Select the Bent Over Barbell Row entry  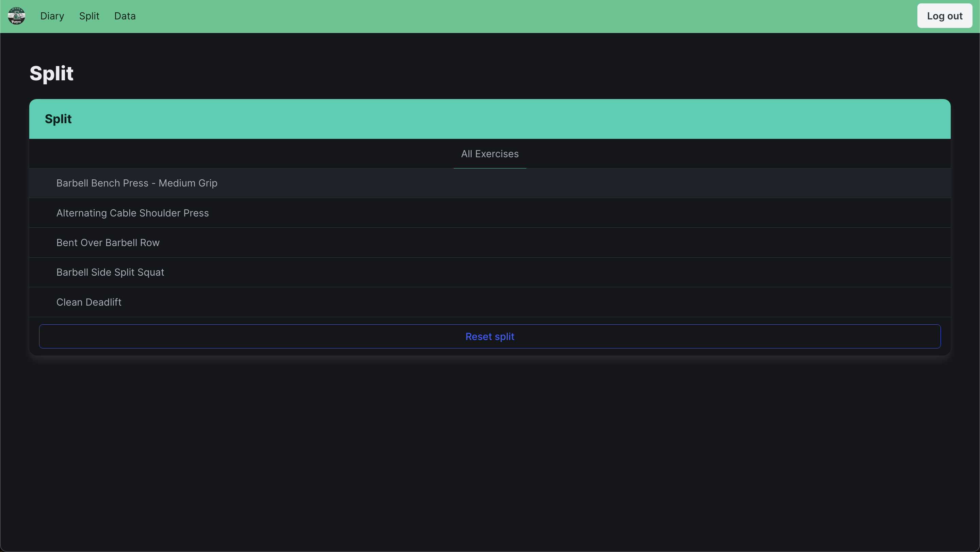[x=108, y=243]
